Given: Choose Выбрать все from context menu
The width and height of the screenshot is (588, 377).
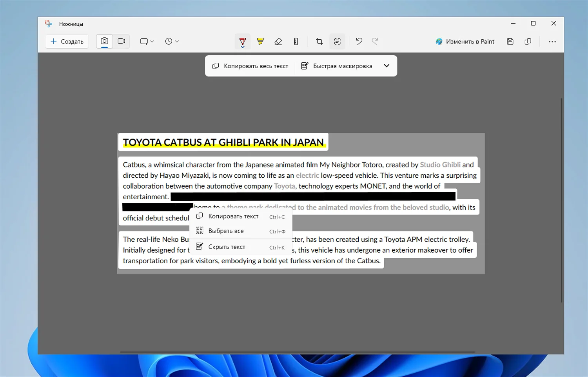Looking at the screenshot, I should point(241,231).
